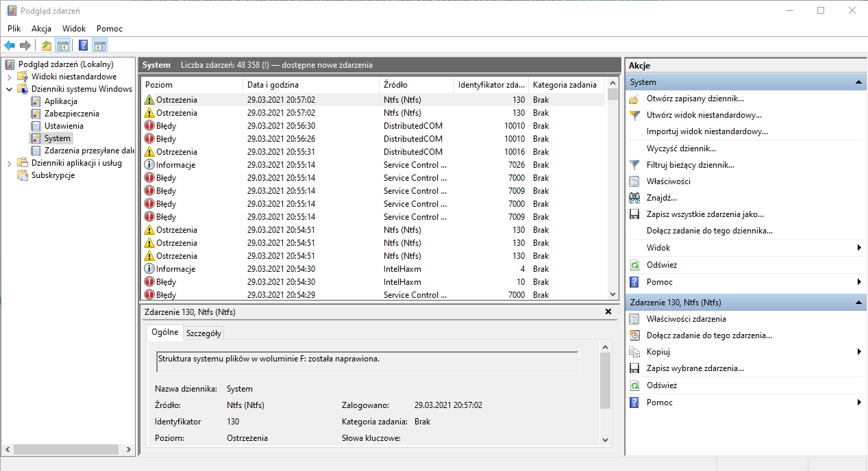Toggle the action pane show/hide toolbar button
Screen dimensions: 868x471
100,46
